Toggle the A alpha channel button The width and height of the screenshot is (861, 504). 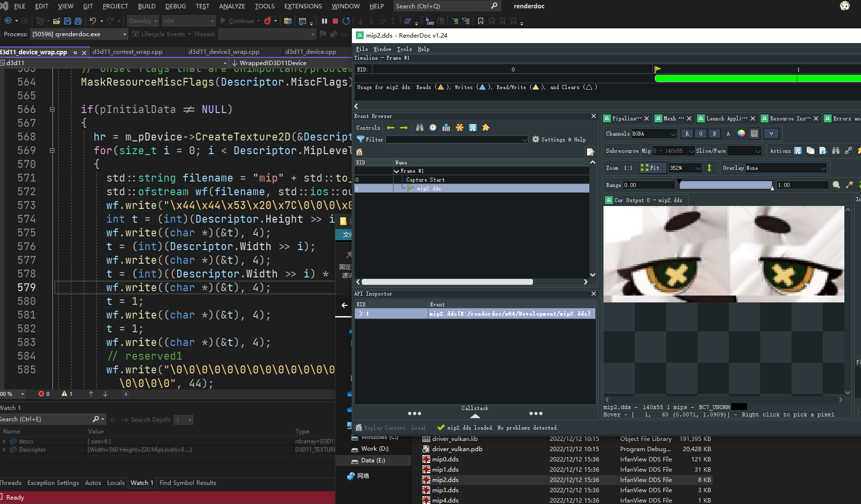pyautogui.click(x=728, y=133)
